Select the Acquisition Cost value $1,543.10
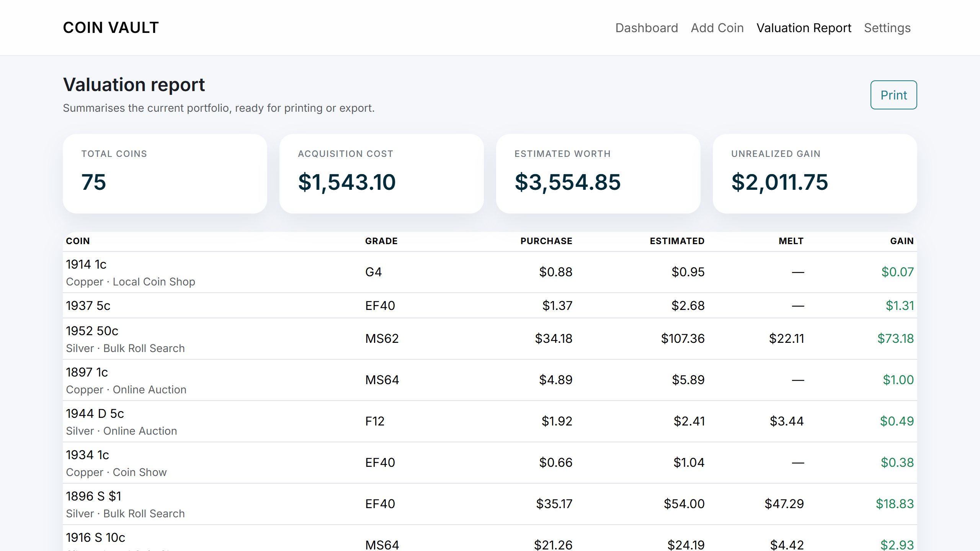 click(x=347, y=182)
